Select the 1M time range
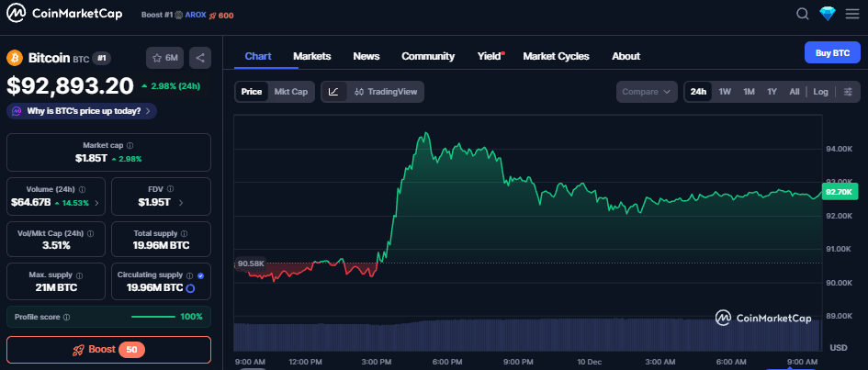Image resolution: width=868 pixels, height=370 pixels. [749, 92]
